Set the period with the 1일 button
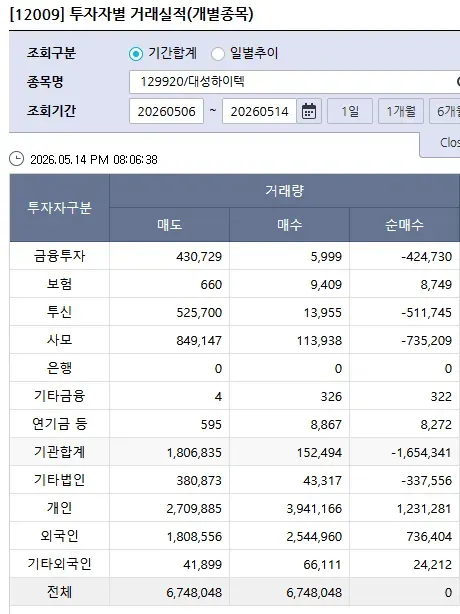This screenshot has height=614, width=460. click(x=350, y=111)
